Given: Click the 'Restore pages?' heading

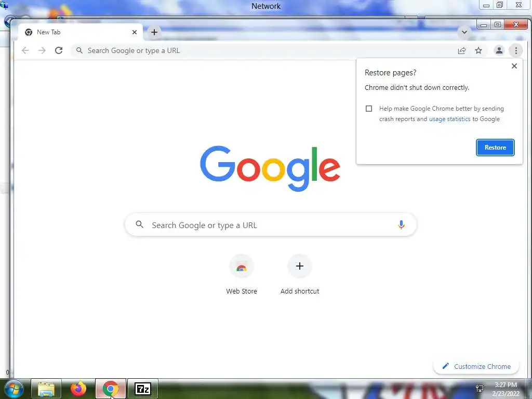Looking at the screenshot, I should 391,73.
